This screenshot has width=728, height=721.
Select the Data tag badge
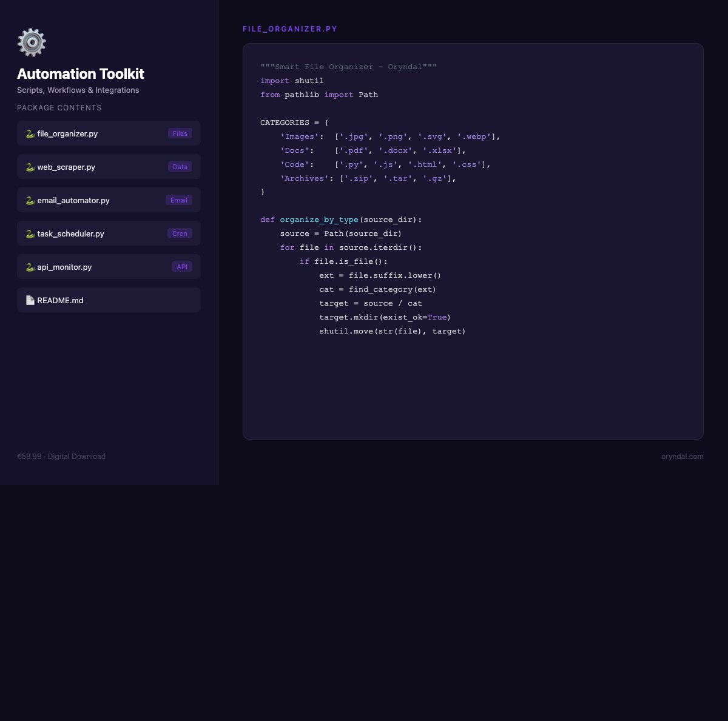click(x=180, y=167)
